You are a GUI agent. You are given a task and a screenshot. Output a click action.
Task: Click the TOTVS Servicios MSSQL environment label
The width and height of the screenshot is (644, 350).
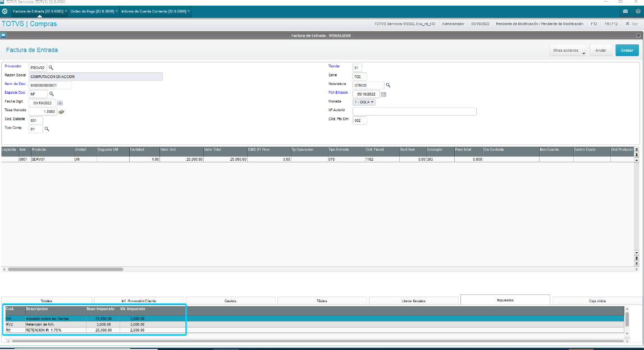tap(404, 24)
